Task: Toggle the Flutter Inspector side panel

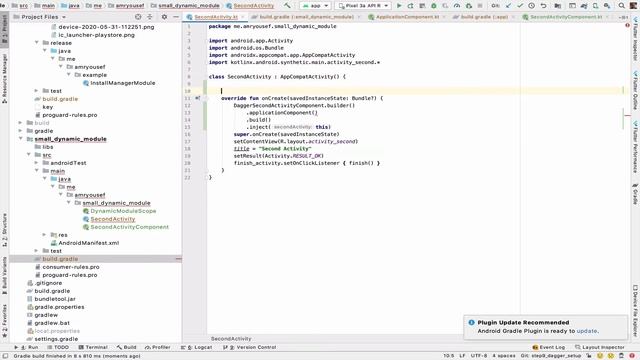Action: click(x=635, y=39)
